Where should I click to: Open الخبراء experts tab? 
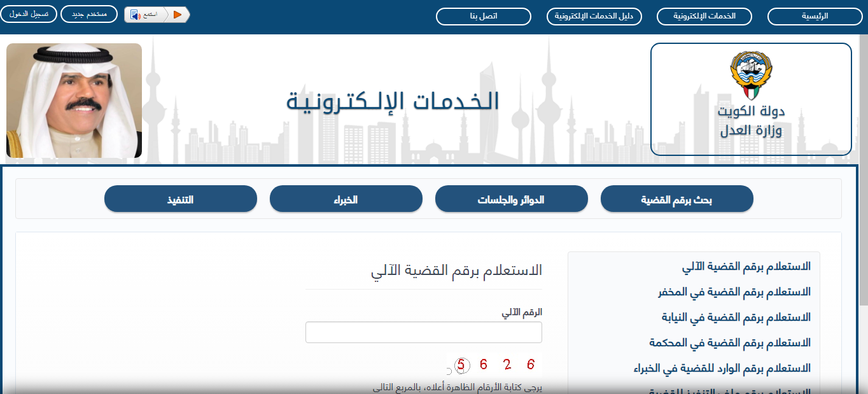click(346, 199)
